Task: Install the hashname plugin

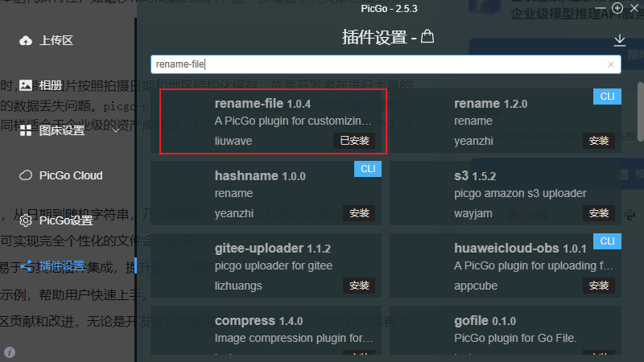Action: click(358, 213)
